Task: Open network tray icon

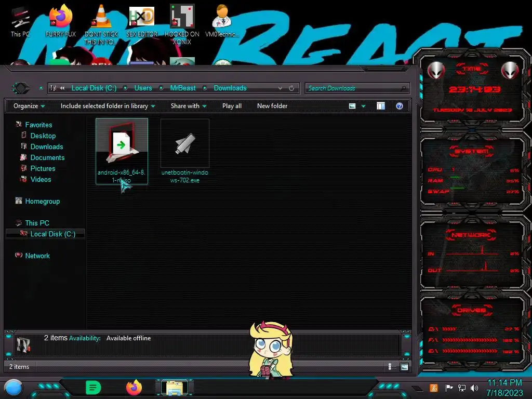Action: click(x=462, y=388)
